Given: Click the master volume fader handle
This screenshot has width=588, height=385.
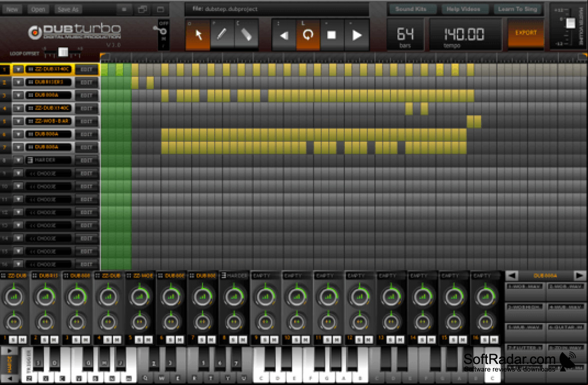Looking at the screenshot, I should [x=570, y=23].
